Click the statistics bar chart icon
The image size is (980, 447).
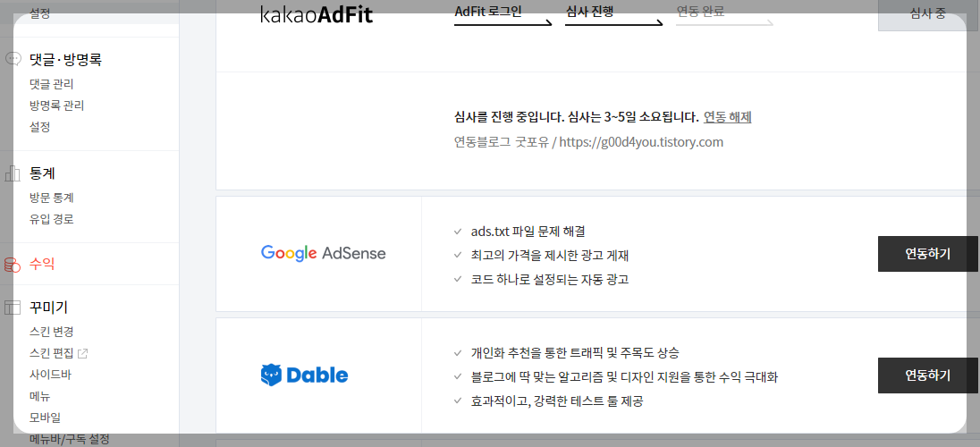pyautogui.click(x=13, y=173)
